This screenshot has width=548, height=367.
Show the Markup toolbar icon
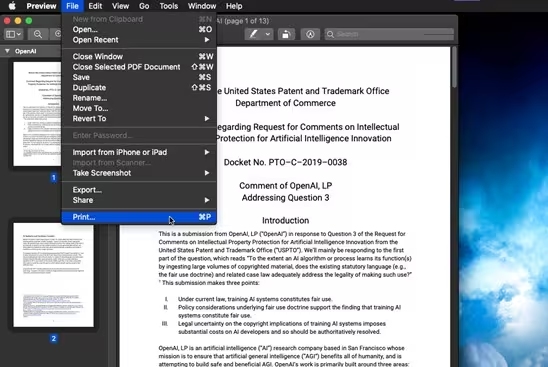click(310, 34)
